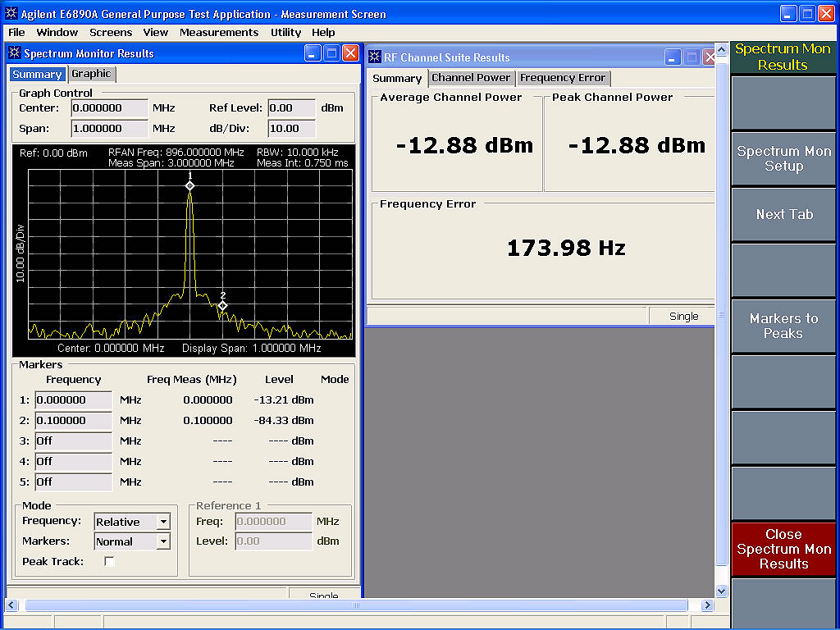This screenshot has width=840, height=630.
Task: Select marker 1 diamond on spectrum graph
Action: click(189, 186)
